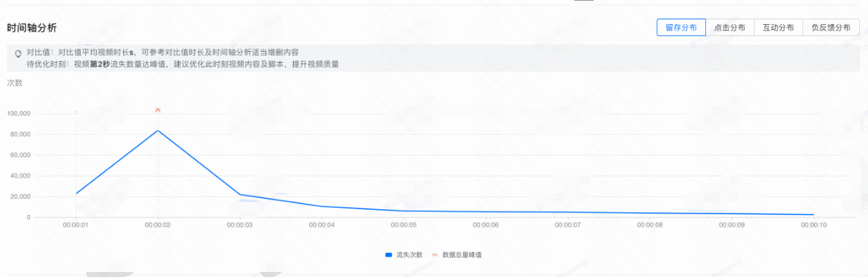Click the 00:00:04 axis label
The height and width of the screenshot is (277, 868).
tap(322, 225)
